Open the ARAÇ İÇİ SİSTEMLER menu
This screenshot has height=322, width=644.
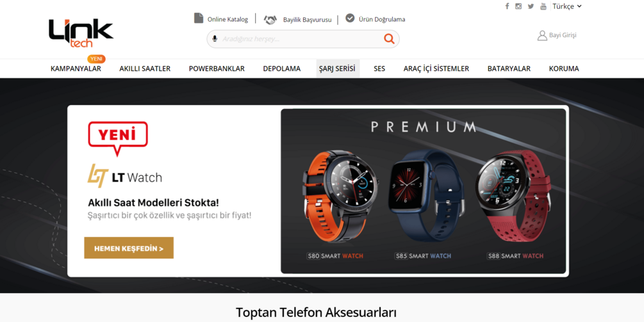[436, 68]
